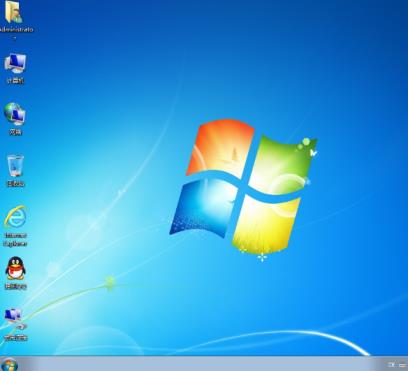The height and width of the screenshot is (371, 408).
Task: Select the Internet Explorer icon
Action: 15,217
